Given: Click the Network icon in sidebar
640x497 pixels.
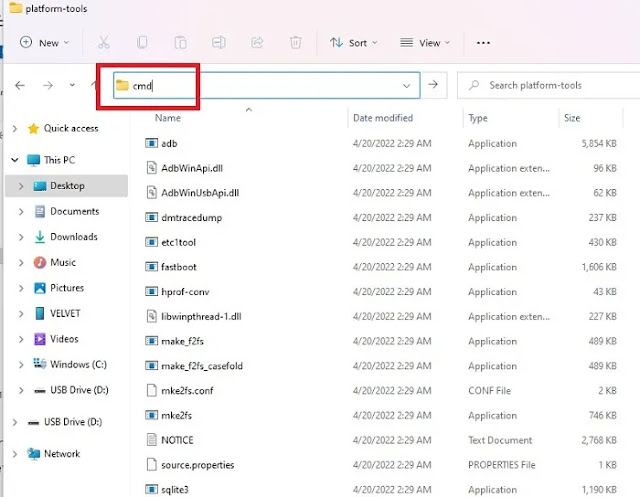Looking at the screenshot, I should click(x=33, y=454).
